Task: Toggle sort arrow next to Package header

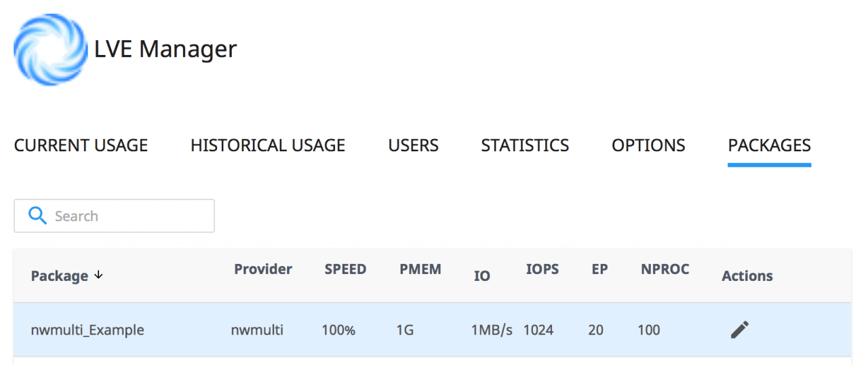Action: [x=98, y=275]
